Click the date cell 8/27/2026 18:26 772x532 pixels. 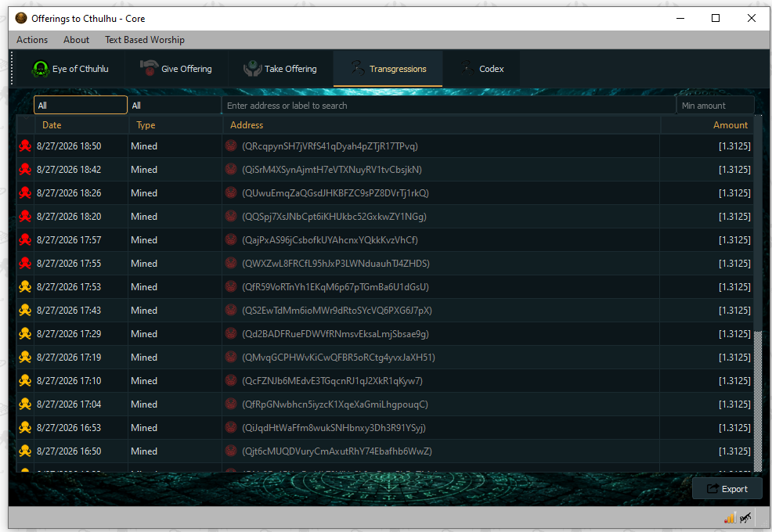(69, 193)
